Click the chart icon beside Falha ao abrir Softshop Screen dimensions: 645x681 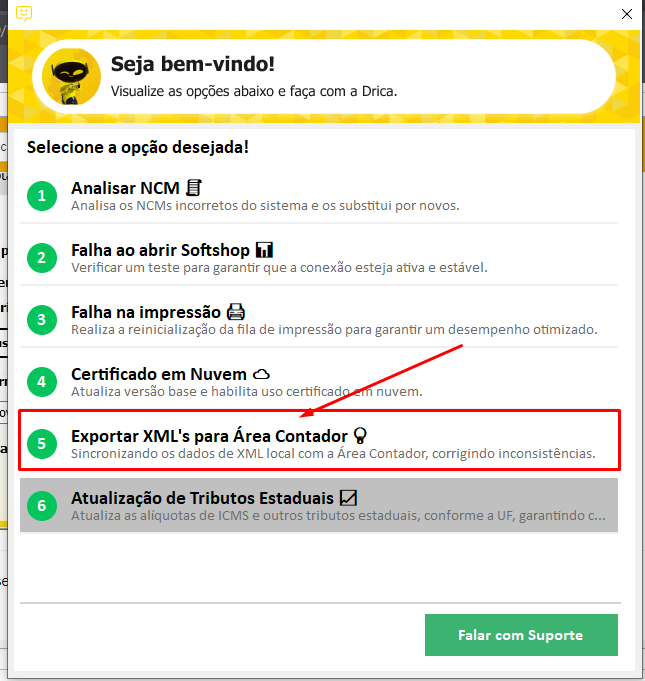(264, 250)
